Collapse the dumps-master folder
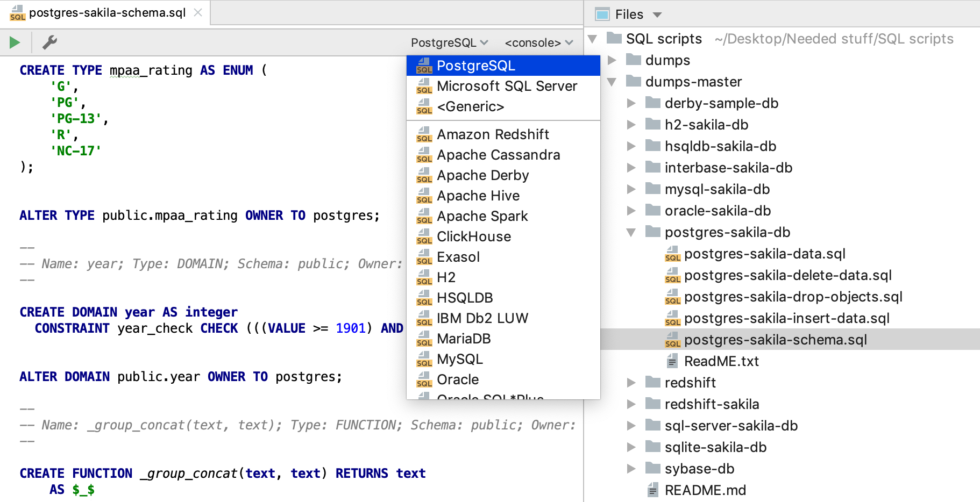 pos(612,82)
